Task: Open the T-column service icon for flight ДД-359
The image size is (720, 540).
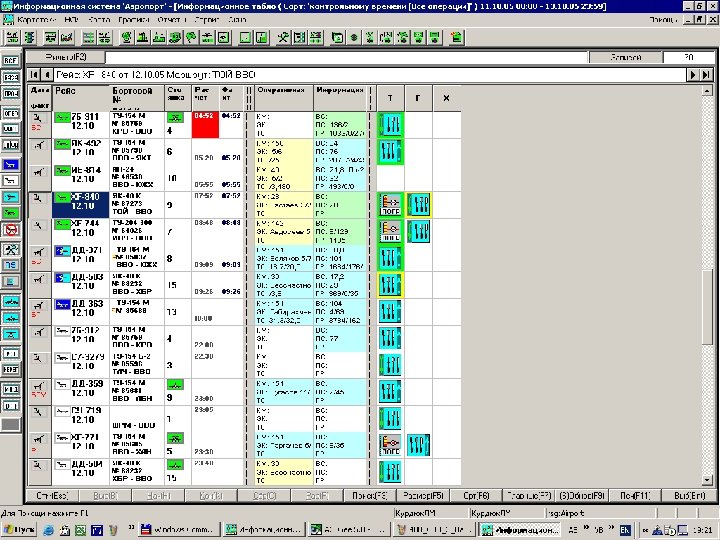Action: [x=390, y=392]
